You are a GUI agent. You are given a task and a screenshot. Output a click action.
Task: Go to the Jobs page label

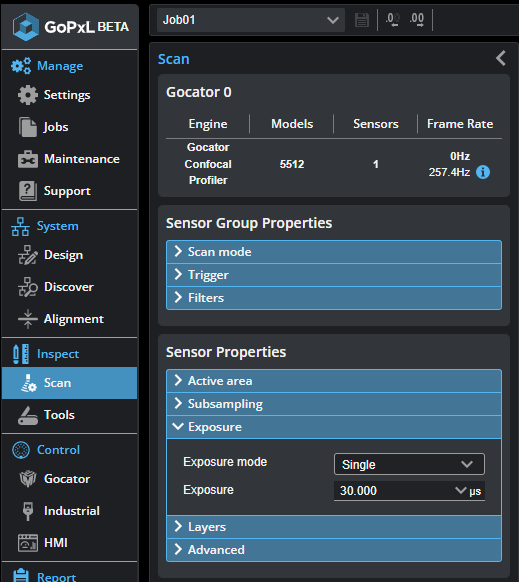(x=56, y=127)
